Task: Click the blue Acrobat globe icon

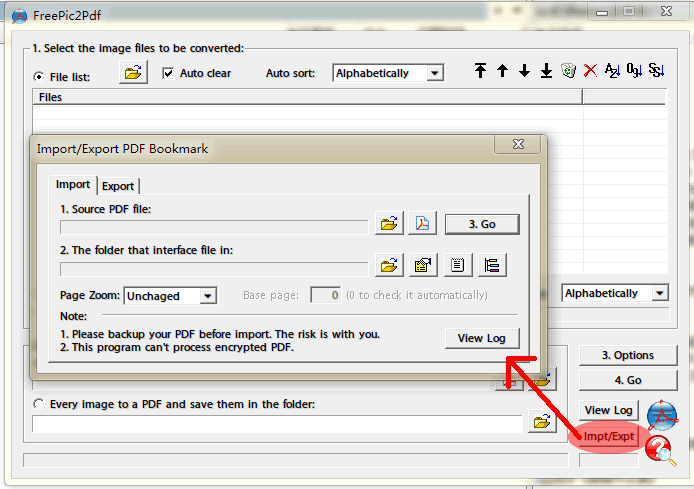Action: pos(662,416)
